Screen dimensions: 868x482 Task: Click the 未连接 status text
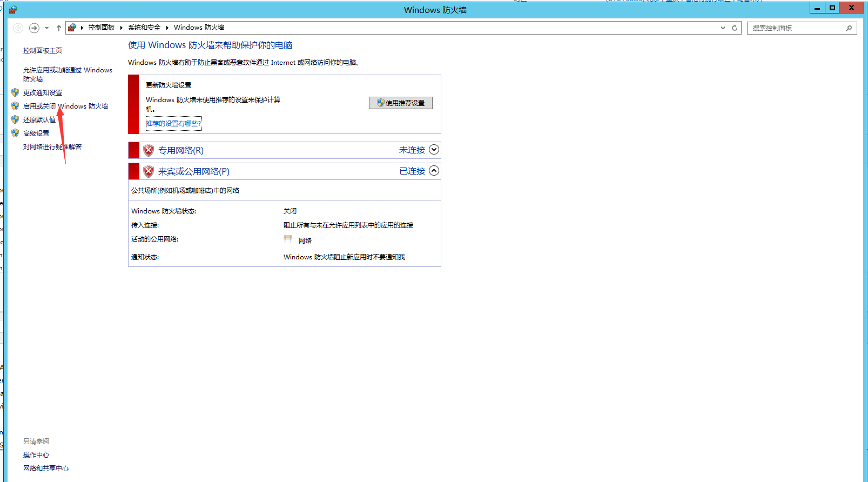click(x=412, y=150)
